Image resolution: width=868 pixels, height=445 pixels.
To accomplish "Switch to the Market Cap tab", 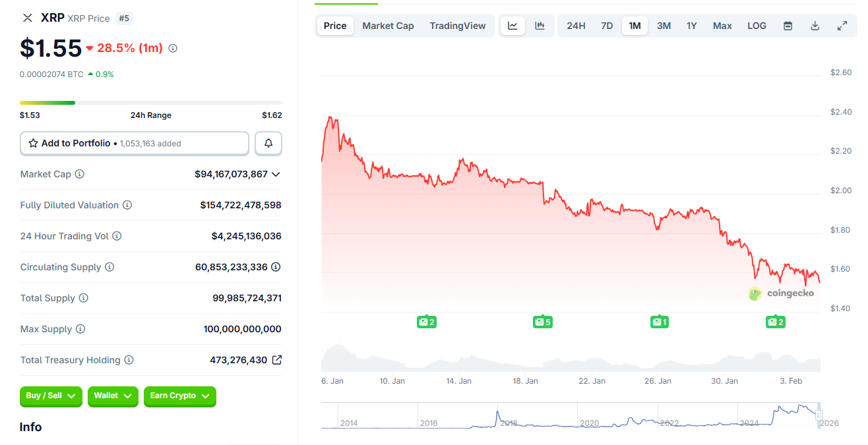I will click(388, 26).
